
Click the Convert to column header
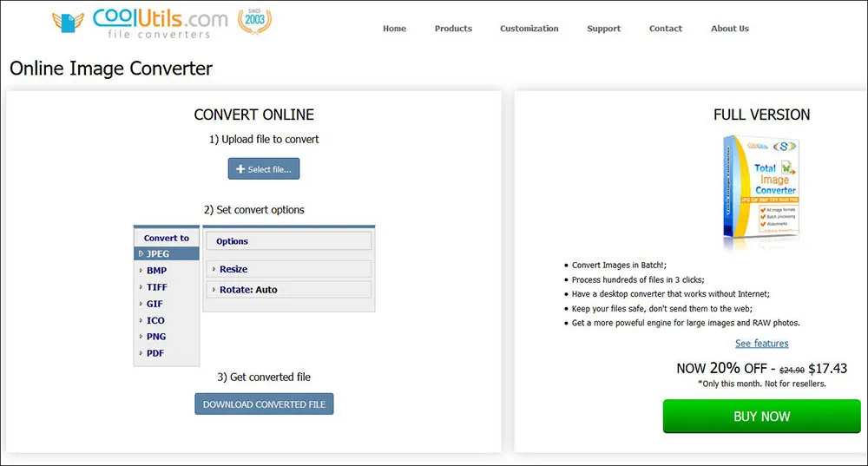[167, 238]
